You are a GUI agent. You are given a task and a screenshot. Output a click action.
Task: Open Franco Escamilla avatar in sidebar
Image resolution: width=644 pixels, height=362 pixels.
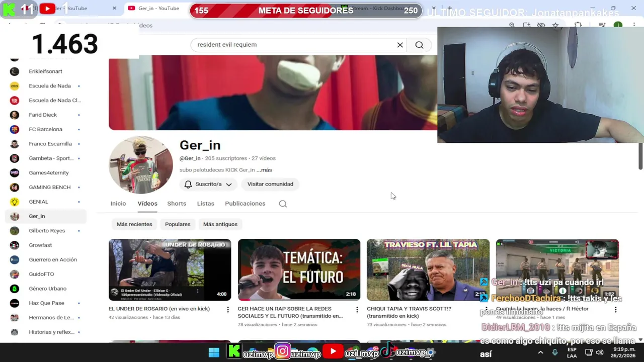tap(15, 144)
